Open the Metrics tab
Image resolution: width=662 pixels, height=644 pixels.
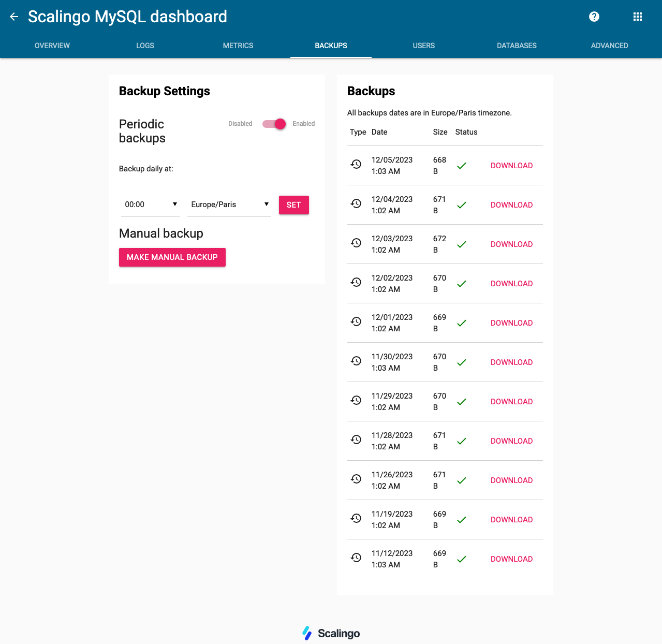[x=238, y=46]
